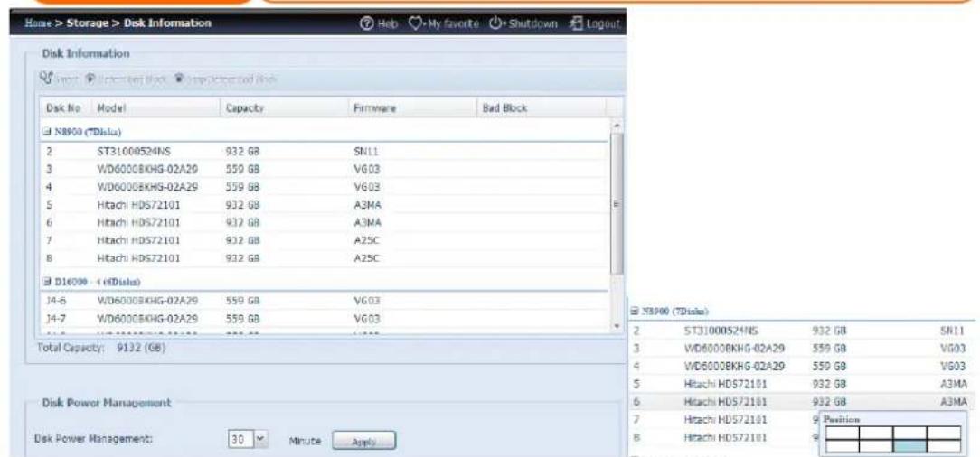Select disk 8 Hitachi HDS72101 row
The width and height of the screenshot is (980, 457).
click(325, 257)
